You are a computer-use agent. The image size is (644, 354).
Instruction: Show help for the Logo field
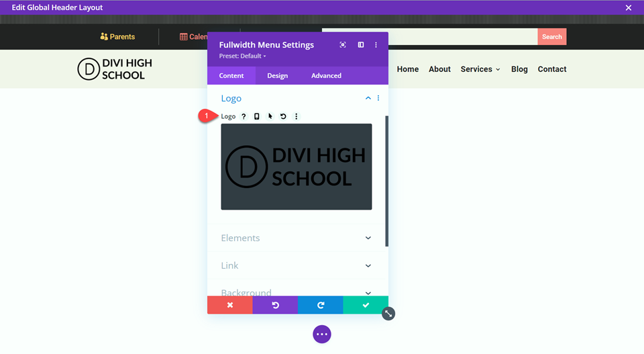[244, 116]
